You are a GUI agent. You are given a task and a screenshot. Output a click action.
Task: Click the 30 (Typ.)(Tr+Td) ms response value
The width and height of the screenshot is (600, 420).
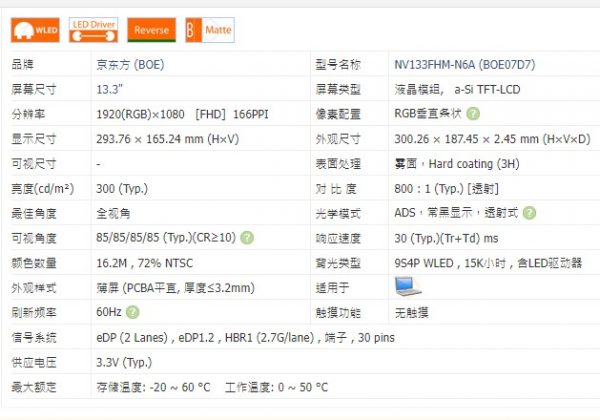(447, 238)
